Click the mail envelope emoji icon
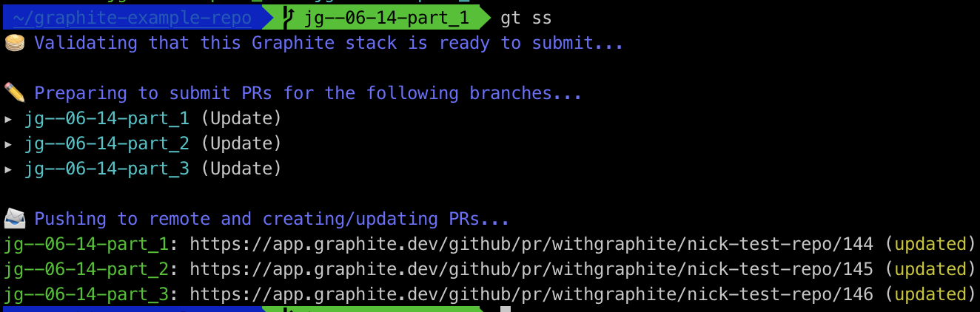 (x=14, y=219)
